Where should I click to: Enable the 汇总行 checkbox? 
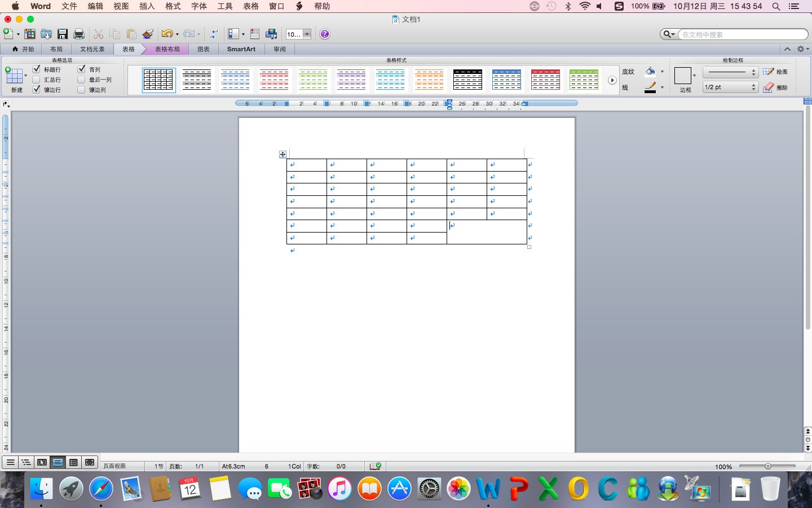pyautogui.click(x=37, y=80)
